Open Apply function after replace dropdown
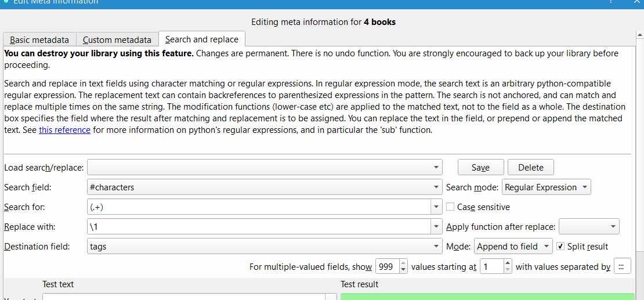 [589, 227]
